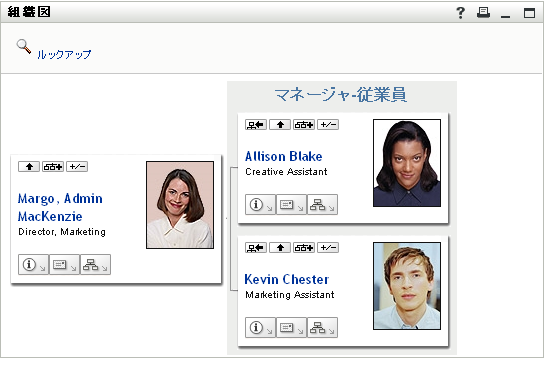Viewport: 546px width, 376px height.
Task: Open email options for Margo MacKenzie
Action: [x=64, y=265]
